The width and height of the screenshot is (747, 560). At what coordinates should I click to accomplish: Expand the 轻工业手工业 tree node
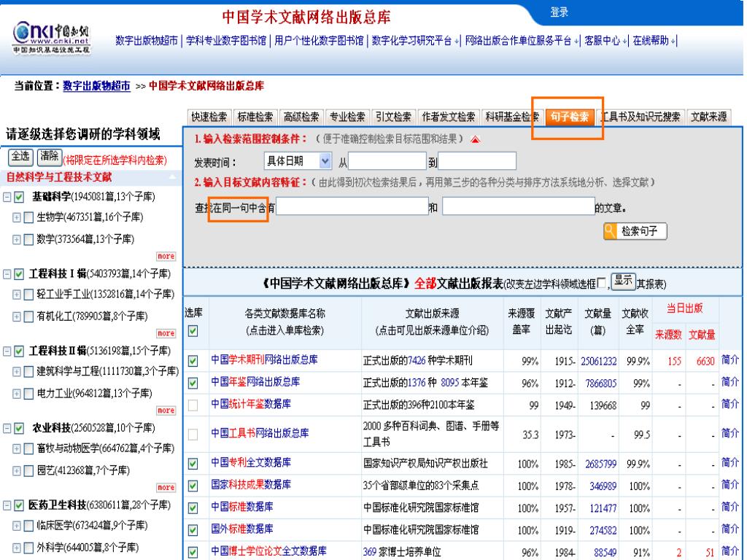pyautogui.click(x=17, y=295)
